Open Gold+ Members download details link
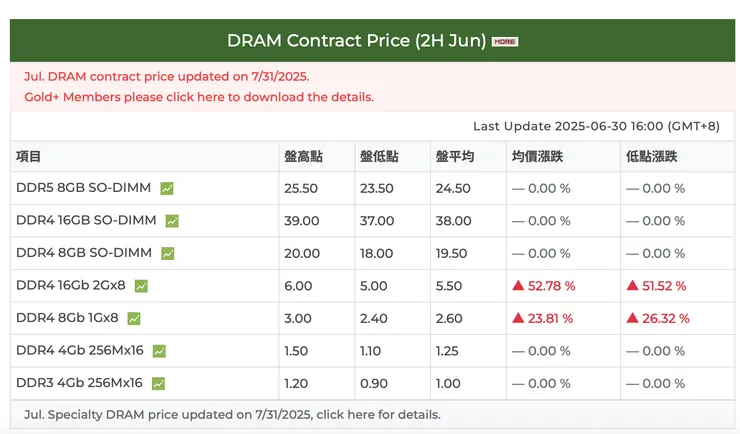 coord(199,97)
